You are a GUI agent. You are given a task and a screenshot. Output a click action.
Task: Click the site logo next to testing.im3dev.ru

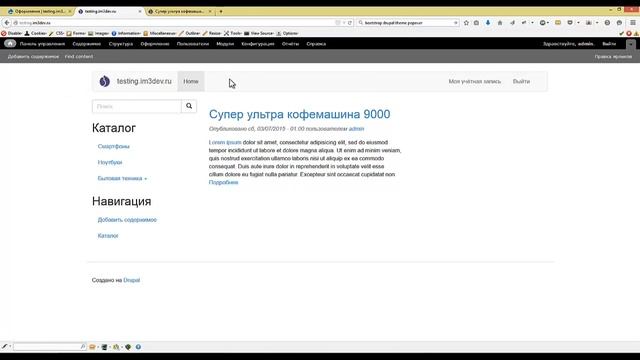pyautogui.click(x=104, y=81)
